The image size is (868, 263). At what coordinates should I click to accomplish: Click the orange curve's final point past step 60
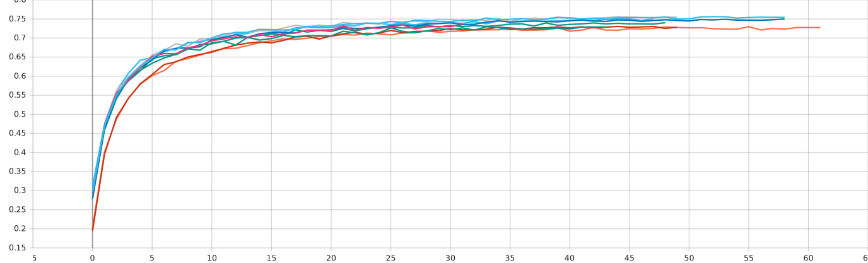pyautogui.click(x=819, y=27)
